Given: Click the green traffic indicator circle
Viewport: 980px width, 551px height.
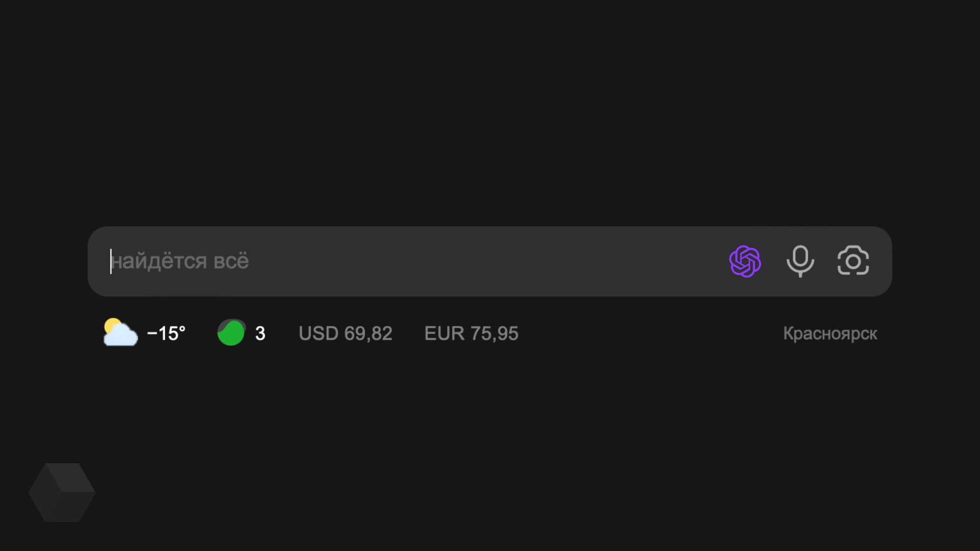Looking at the screenshot, I should point(231,333).
